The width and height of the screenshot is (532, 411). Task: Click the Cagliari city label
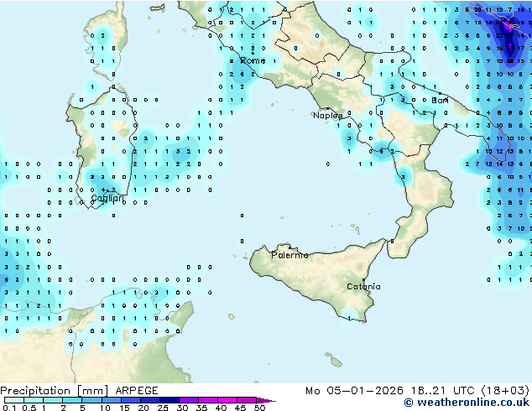point(107,199)
